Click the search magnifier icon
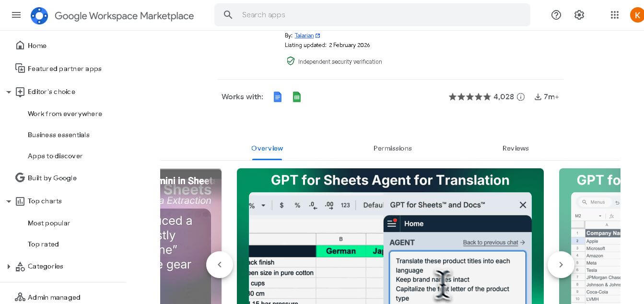The width and height of the screenshot is (644, 304). 228,15
